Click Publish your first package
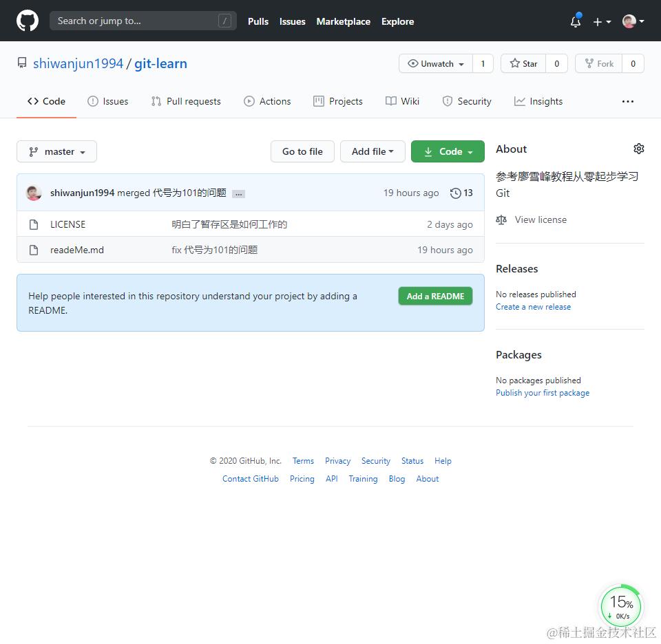 (543, 393)
